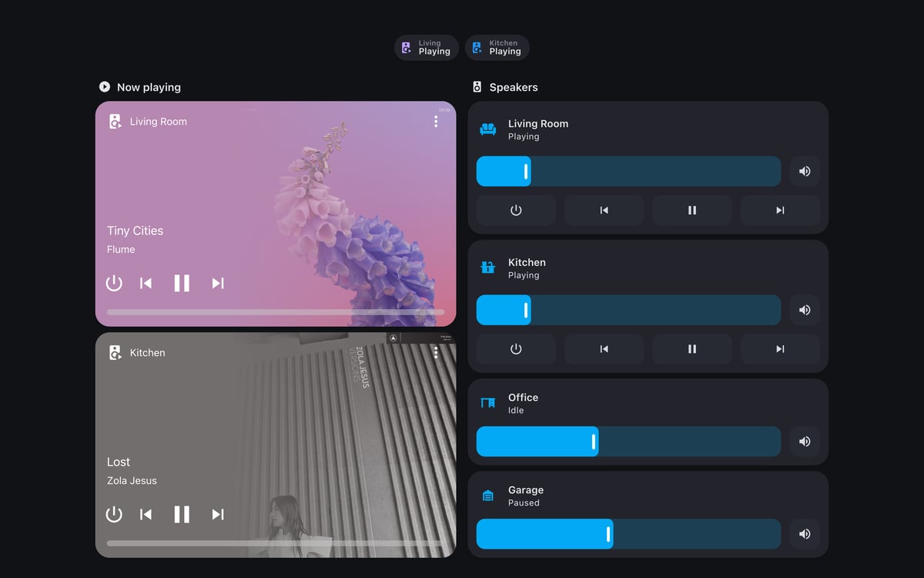
Task: Mute the Garage speaker
Action: coord(805,534)
